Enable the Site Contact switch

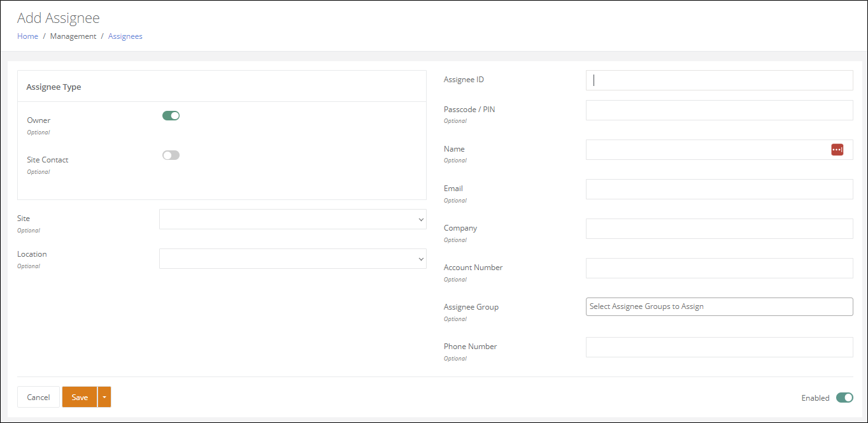pos(171,155)
